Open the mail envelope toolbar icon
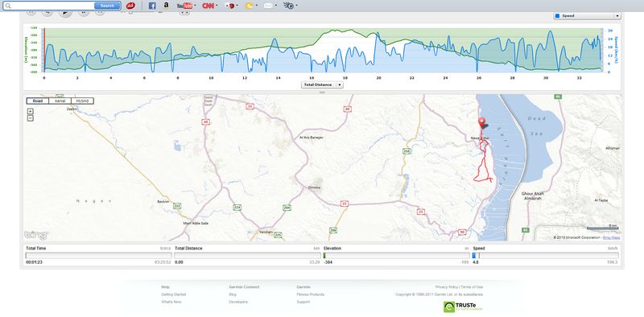Screen dimensions: 644x317 pyautogui.click(x=268, y=6)
